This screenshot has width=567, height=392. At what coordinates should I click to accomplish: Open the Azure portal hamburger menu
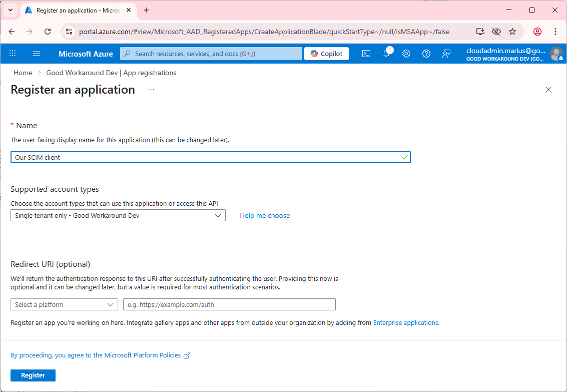coord(37,54)
